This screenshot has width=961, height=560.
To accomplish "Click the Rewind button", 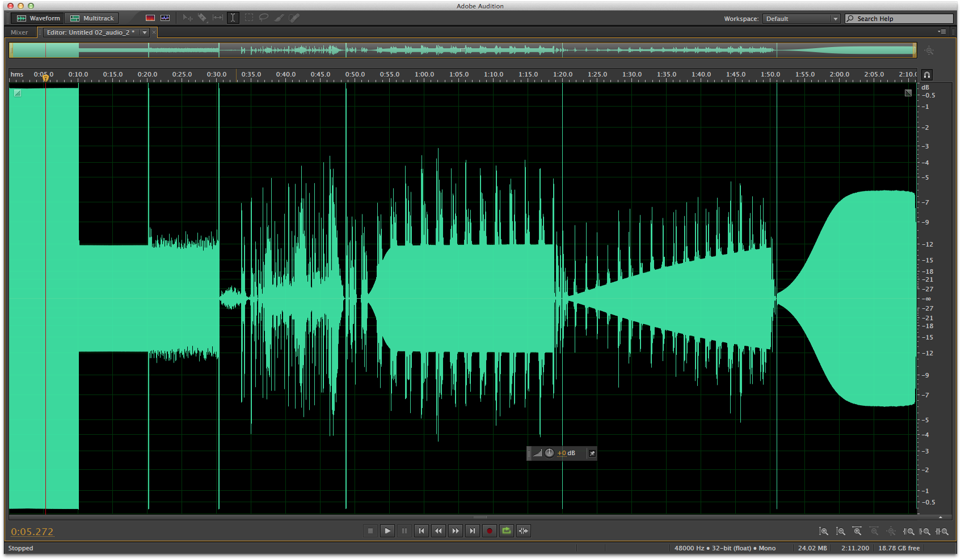I will click(x=439, y=531).
